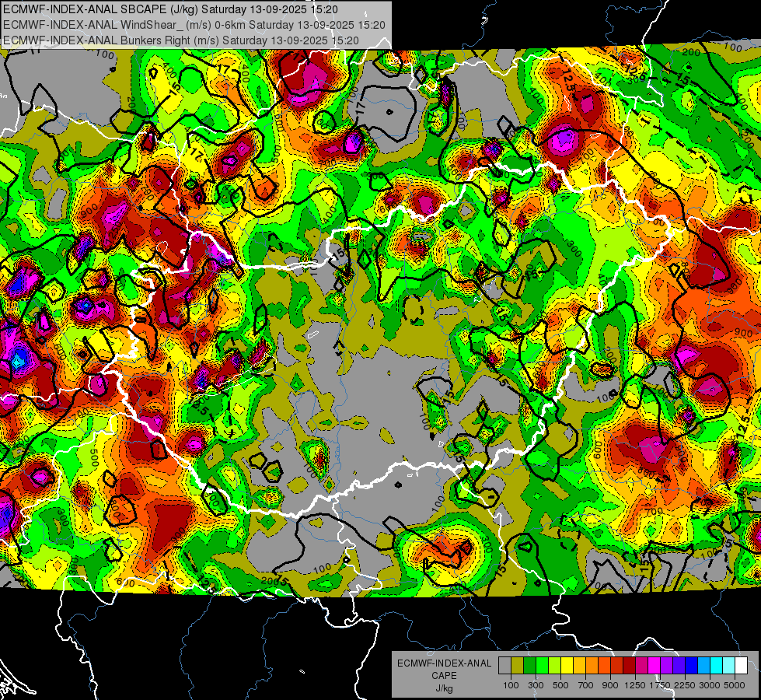Click the orange-red swatch left of 900 tick
761x700 pixels.
tap(604, 665)
